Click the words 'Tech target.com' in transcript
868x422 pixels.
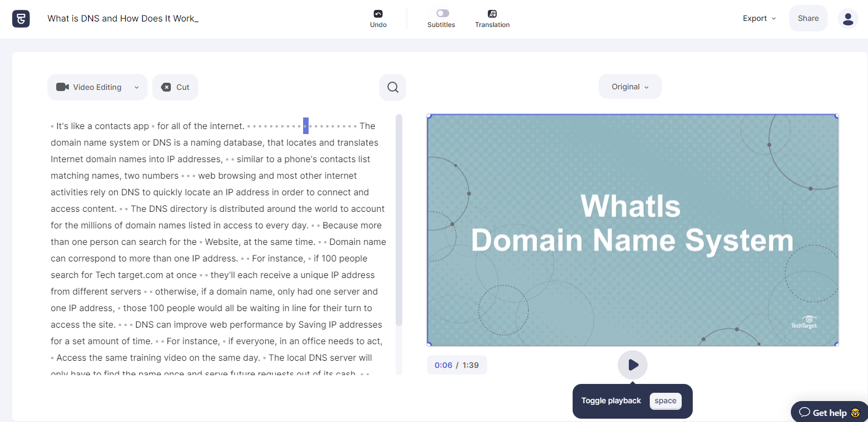pyautogui.click(x=130, y=275)
